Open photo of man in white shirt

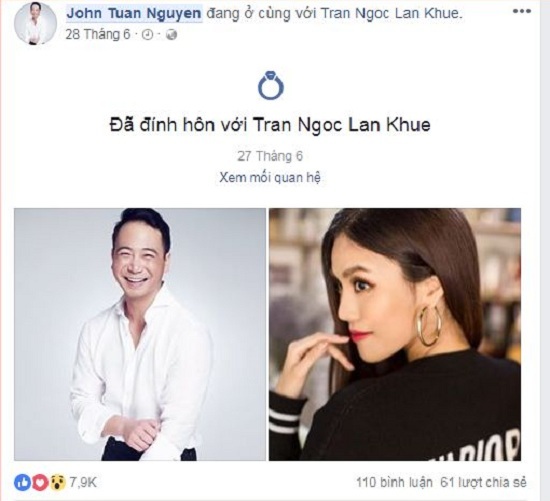coord(140,334)
